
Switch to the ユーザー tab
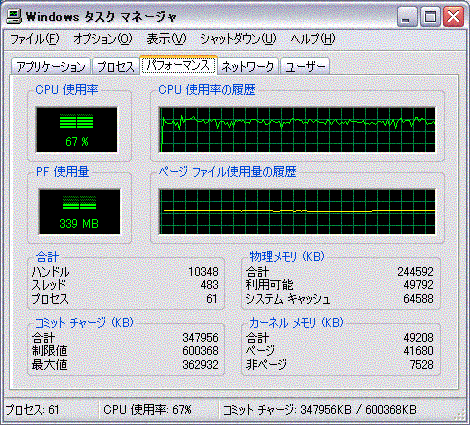point(305,66)
